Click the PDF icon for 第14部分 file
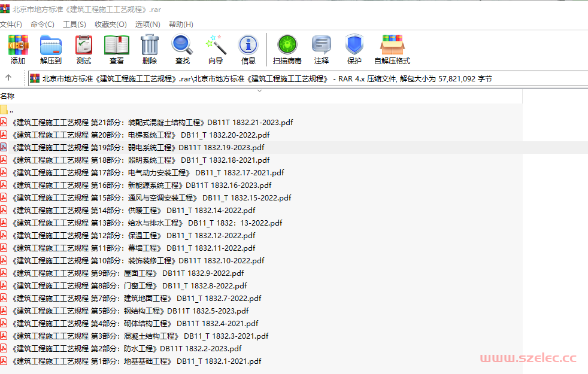 click(4, 210)
